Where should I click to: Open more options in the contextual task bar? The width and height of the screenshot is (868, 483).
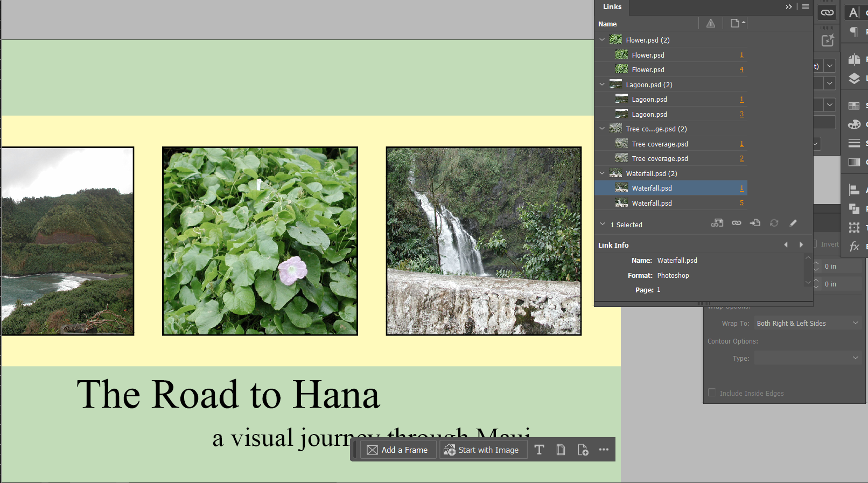[604, 450]
